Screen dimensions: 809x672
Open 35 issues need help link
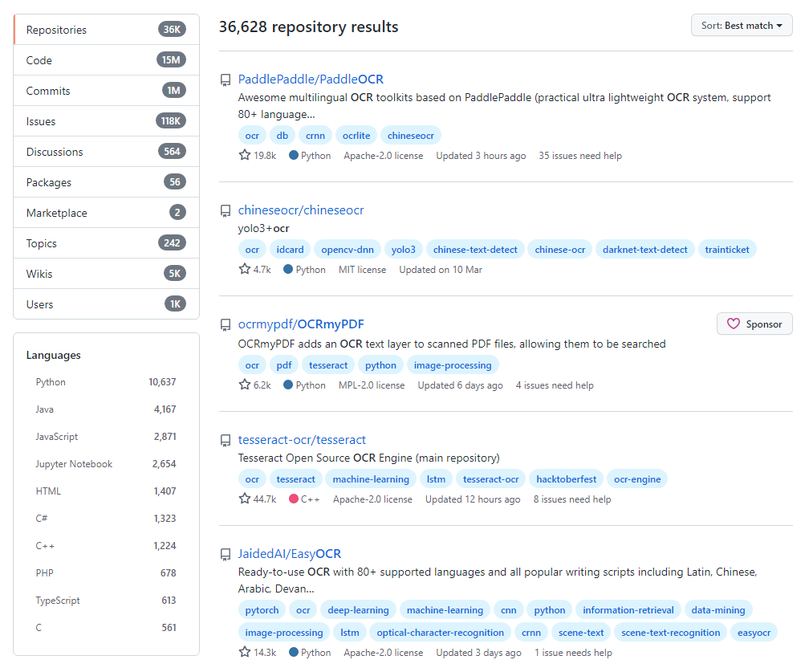(x=580, y=156)
